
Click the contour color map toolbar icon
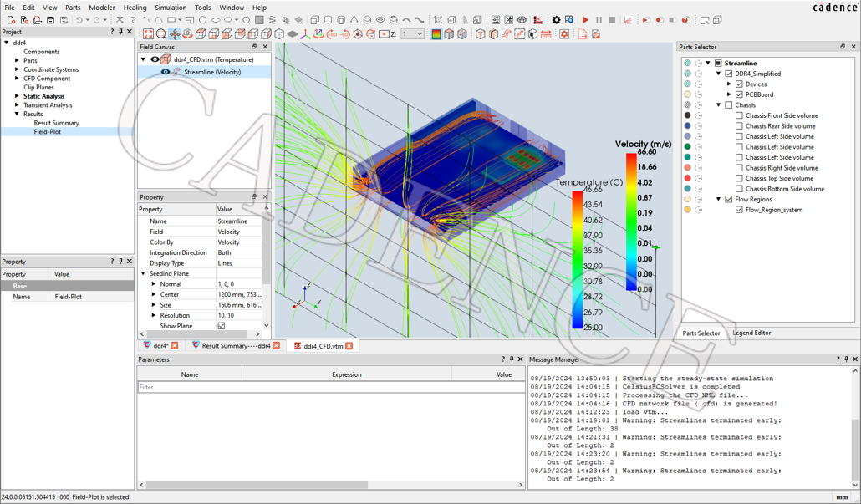pos(436,34)
